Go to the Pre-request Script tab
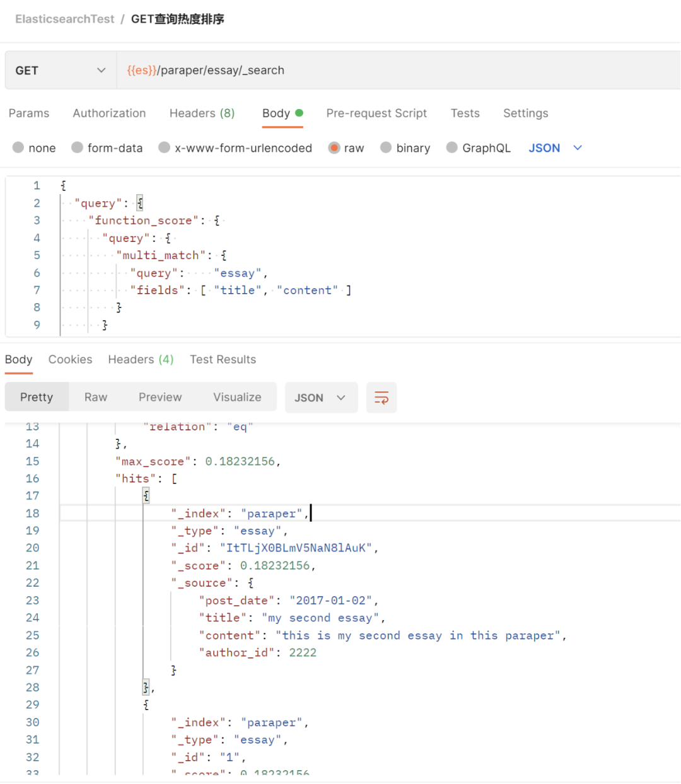The image size is (681, 784). (x=376, y=113)
